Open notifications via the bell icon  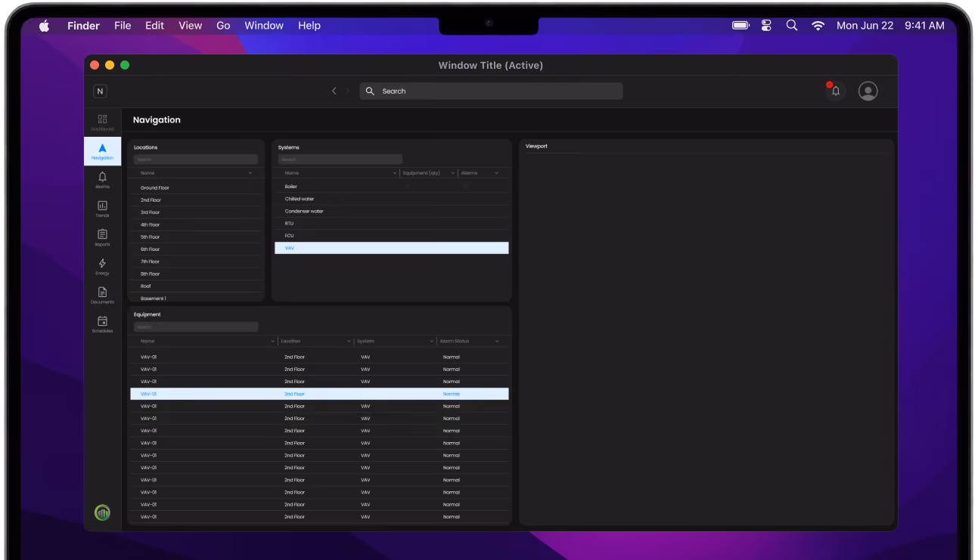[x=835, y=91]
